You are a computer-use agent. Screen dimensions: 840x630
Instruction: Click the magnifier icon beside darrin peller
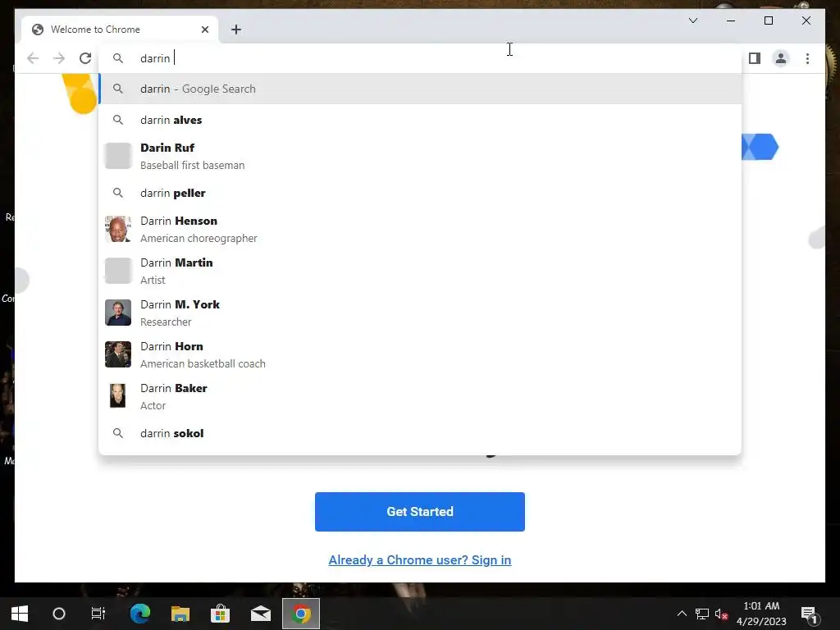click(118, 193)
